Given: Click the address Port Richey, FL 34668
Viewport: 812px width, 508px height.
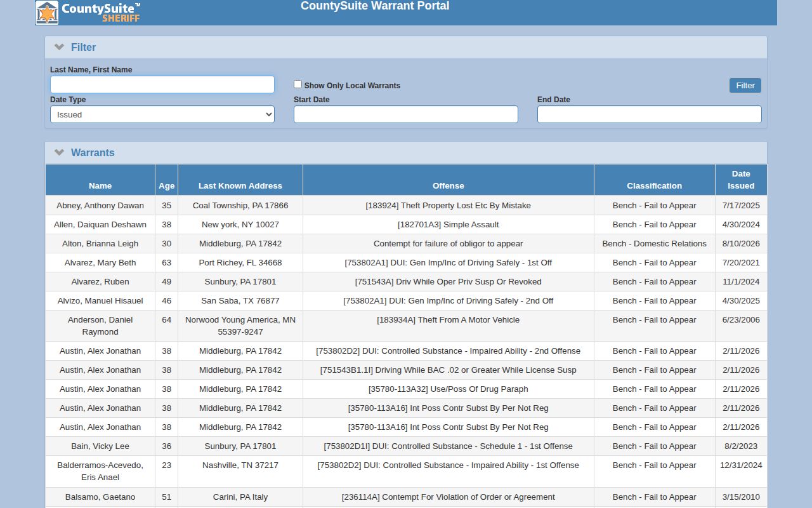Looking at the screenshot, I should (x=240, y=263).
